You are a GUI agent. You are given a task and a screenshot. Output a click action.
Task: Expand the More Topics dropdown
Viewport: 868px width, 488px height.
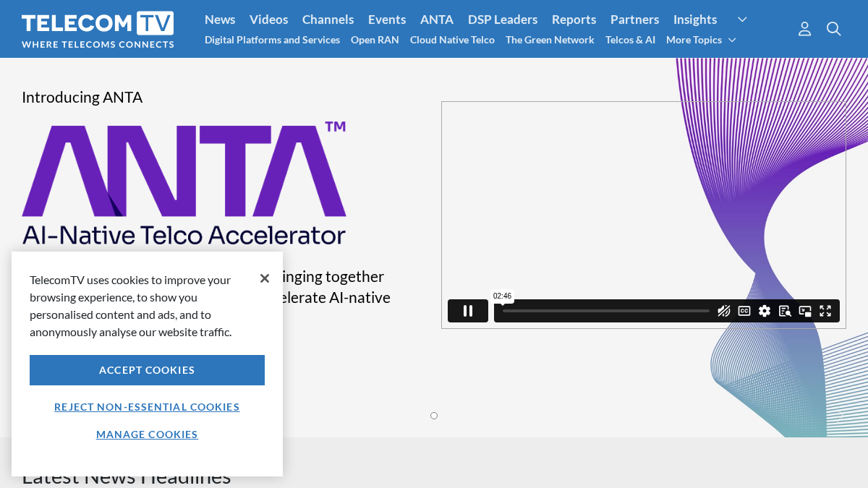(x=701, y=40)
